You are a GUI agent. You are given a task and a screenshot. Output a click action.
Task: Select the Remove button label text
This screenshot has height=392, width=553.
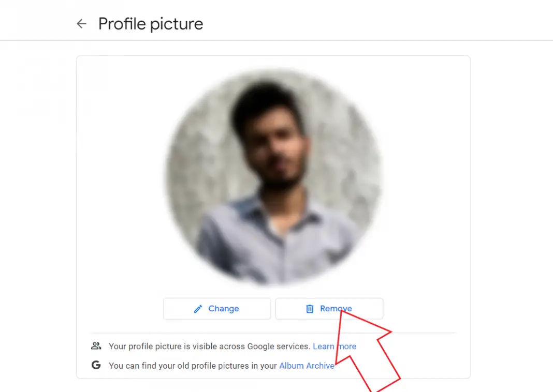click(335, 308)
